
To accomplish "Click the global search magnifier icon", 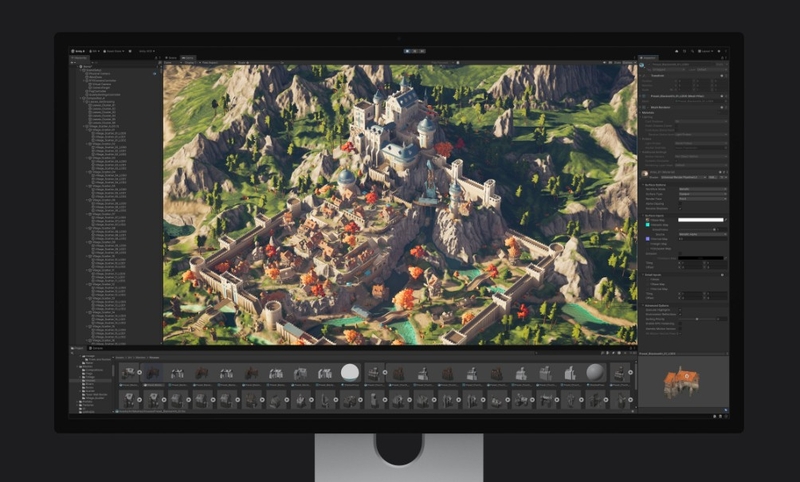I will coord(692,51).
